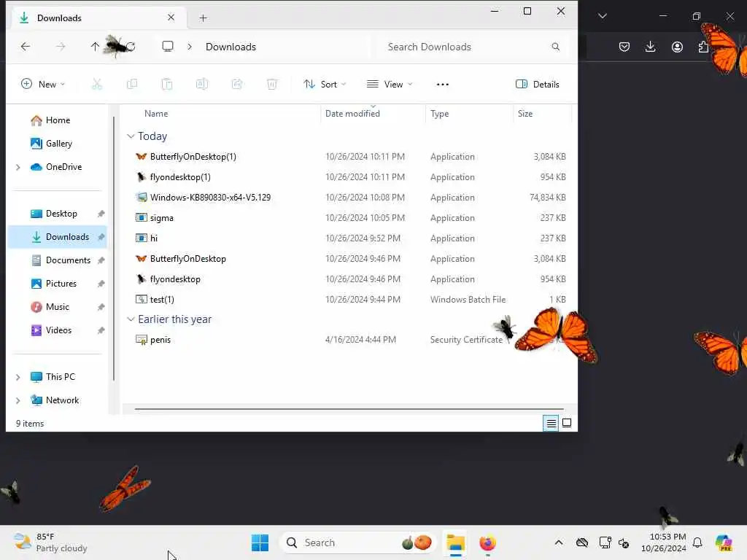Click the Firefox Pocket save icon
The height and width of the screenshot is (560, 747).
(x=624, y=47)
